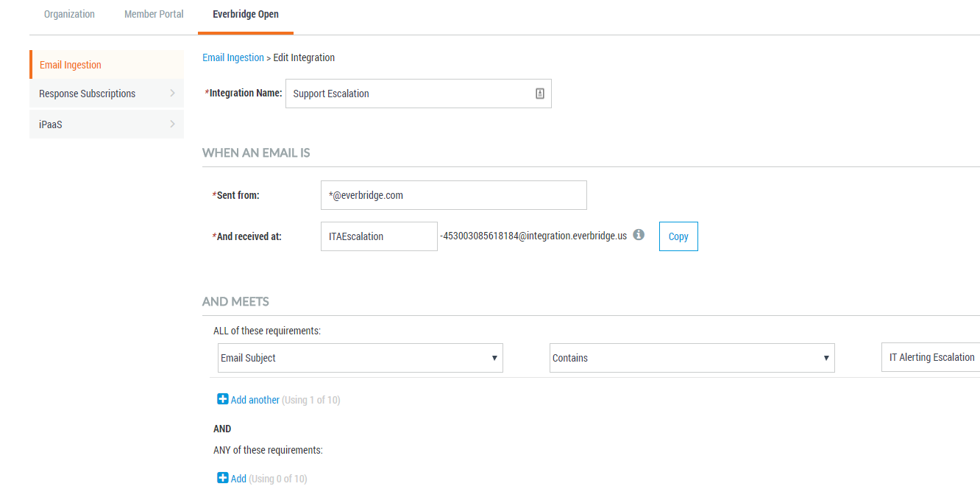Switch to the Organization tab
980x489 pixels.
pos(69,13)
